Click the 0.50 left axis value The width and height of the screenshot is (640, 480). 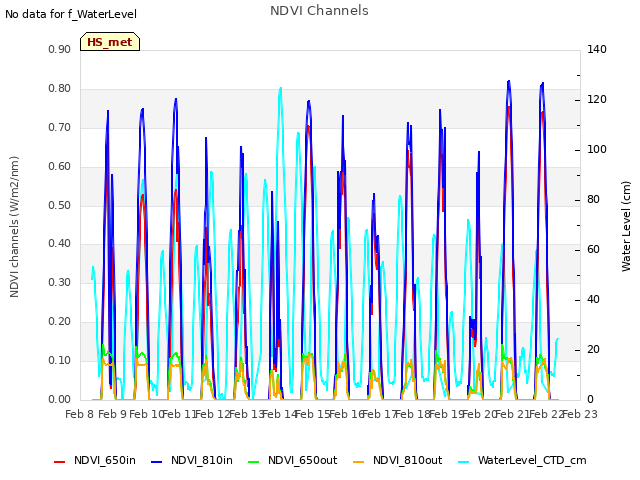60,205
